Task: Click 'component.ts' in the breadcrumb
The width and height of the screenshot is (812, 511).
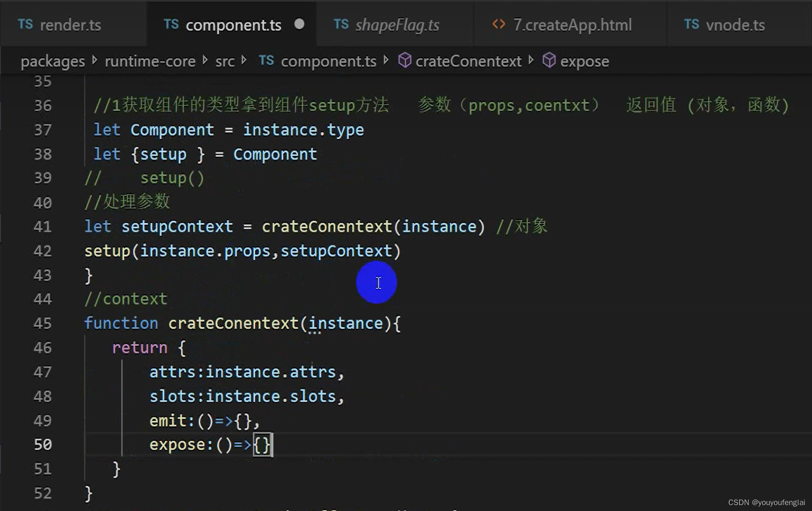Action: point(329,62)
